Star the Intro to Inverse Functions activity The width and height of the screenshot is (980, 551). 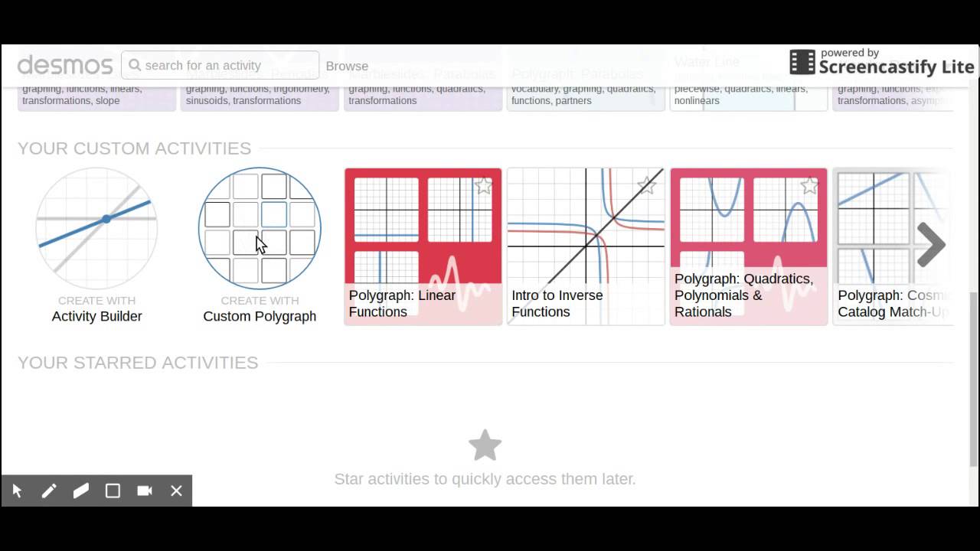pos(646,185)
